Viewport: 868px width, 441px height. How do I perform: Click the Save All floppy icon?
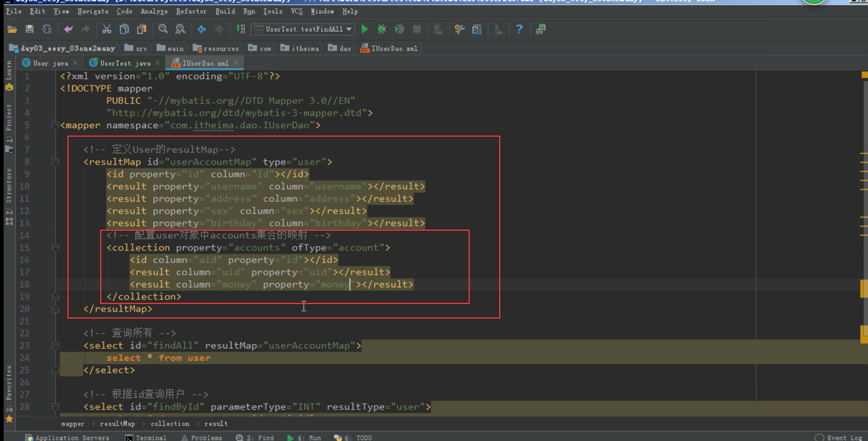(x=30, y=29)
